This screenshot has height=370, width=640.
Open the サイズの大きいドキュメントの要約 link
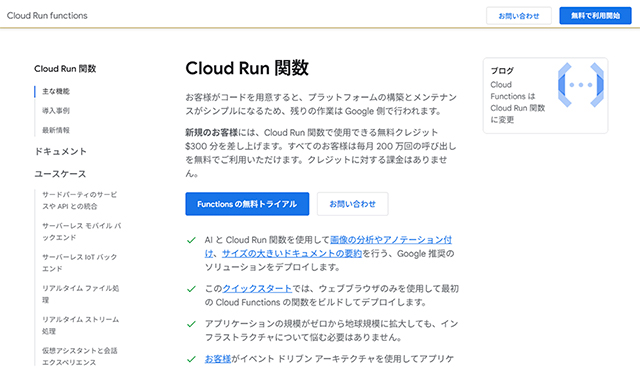click(292, 253)
